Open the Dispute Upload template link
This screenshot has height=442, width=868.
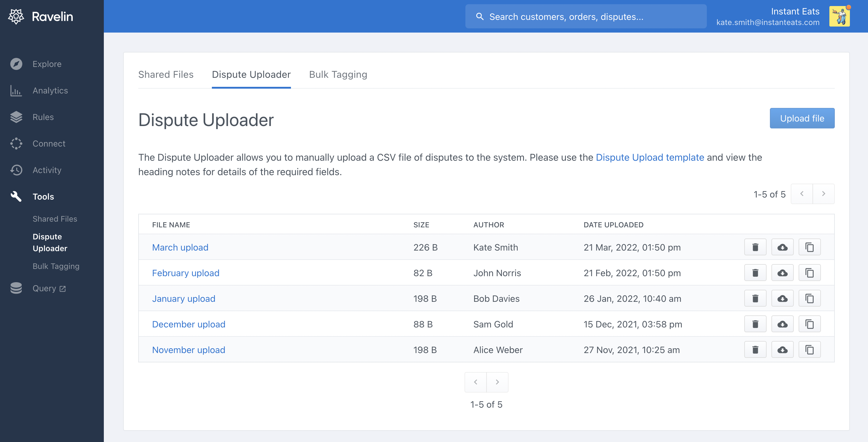point(650,158)
